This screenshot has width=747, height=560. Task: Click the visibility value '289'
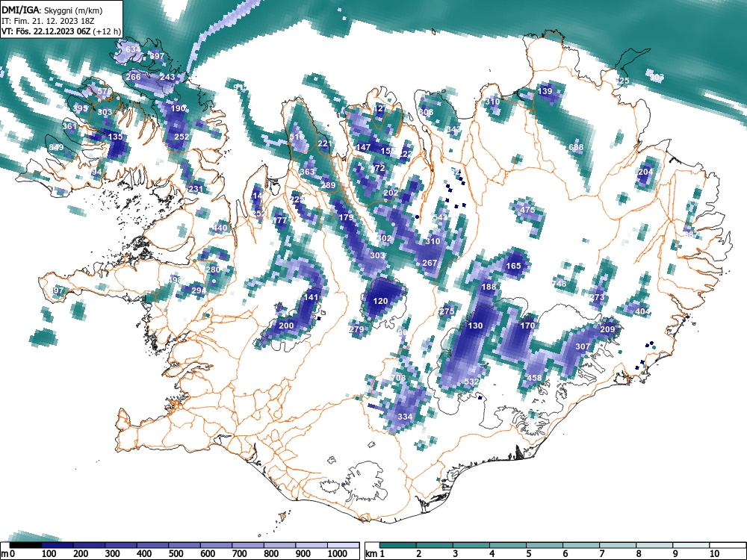328,185
